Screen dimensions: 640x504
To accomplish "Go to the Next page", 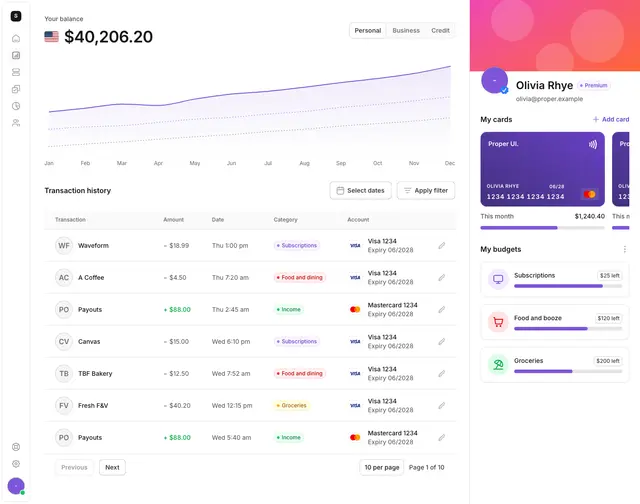I will pyautogui.click(x=112, y=468).
